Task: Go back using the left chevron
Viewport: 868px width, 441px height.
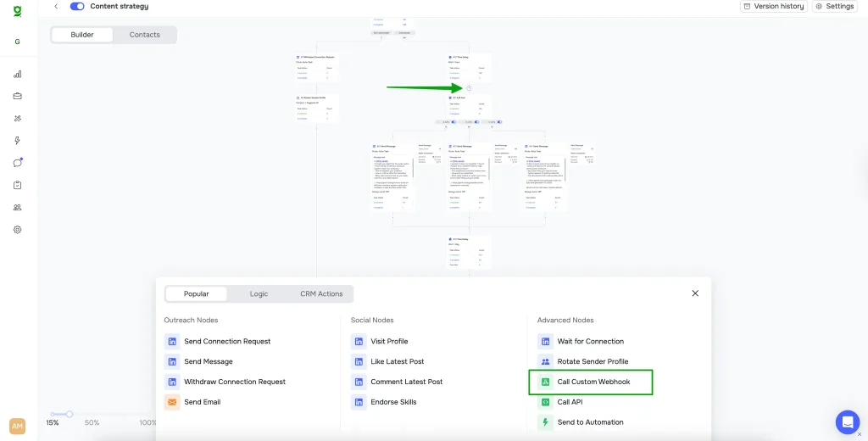Action: (x=56, y=6)
